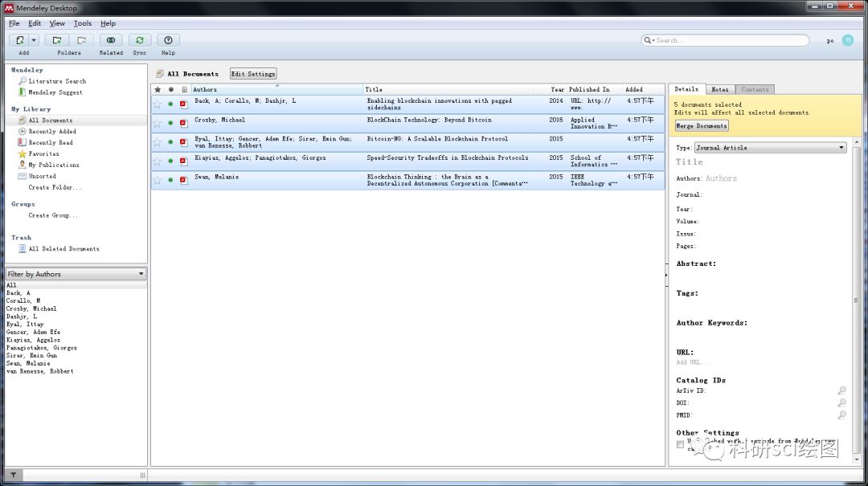Open the document Type dropdown
Viewport: 868px width, 486px height.
[770, 148]
